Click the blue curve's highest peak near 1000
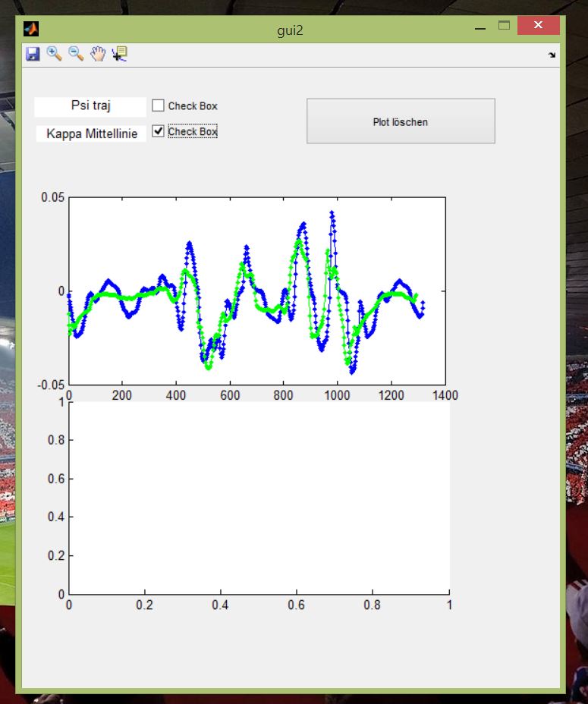This screenshot has height=704, width=588. coord(332,213)
